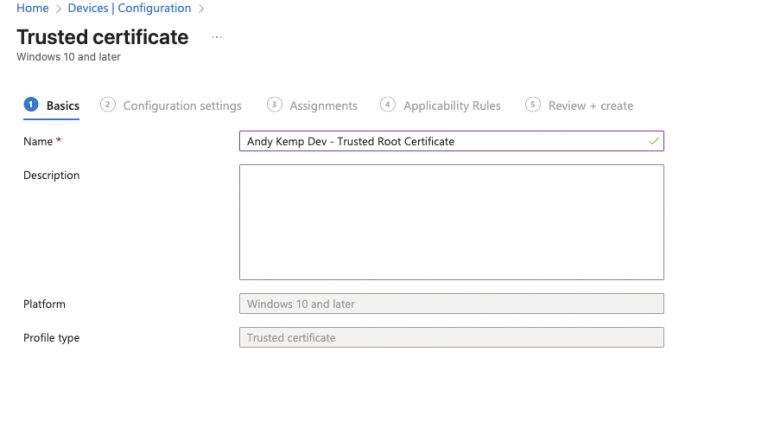Viewport: 768px width, 435px height.
Task: Open the Devices | Configuration breadcrumb
Action: (128, 8)
